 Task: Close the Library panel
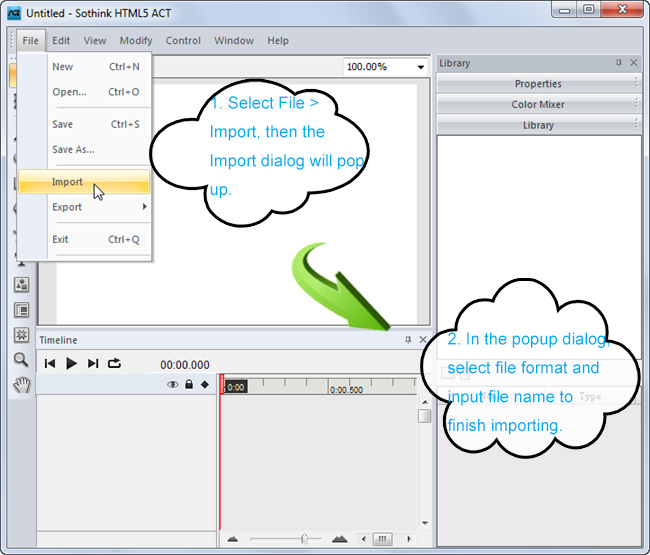(x=634, y=63)
